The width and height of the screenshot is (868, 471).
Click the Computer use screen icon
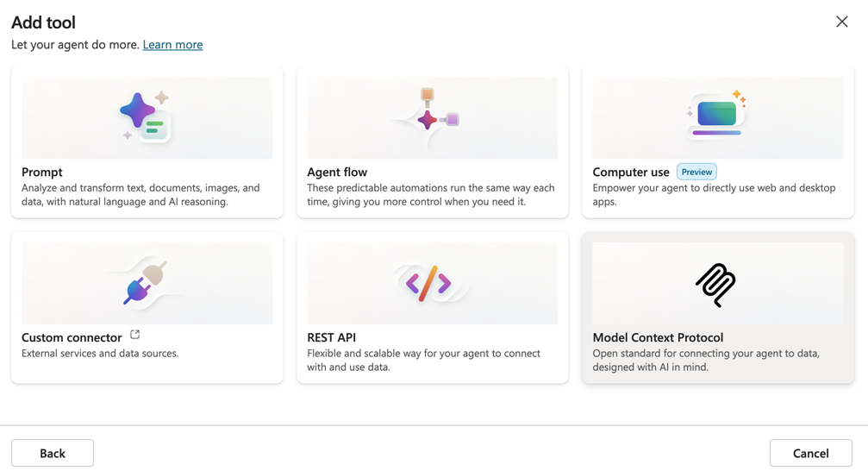click(717, 115)
